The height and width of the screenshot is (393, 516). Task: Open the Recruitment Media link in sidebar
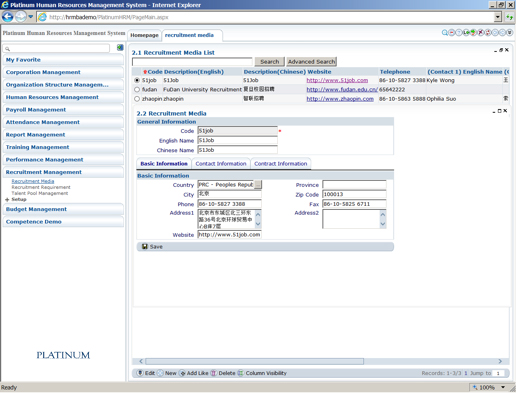(33, 181)
